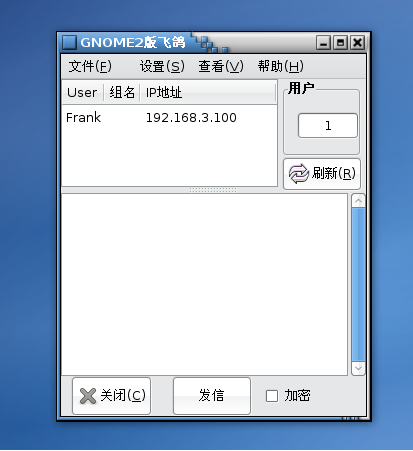Image resolution: width=413 pixels, height=451 pixels.
Task: Select user Frank at 192.168.3.100
Action: tap(169, 117)
